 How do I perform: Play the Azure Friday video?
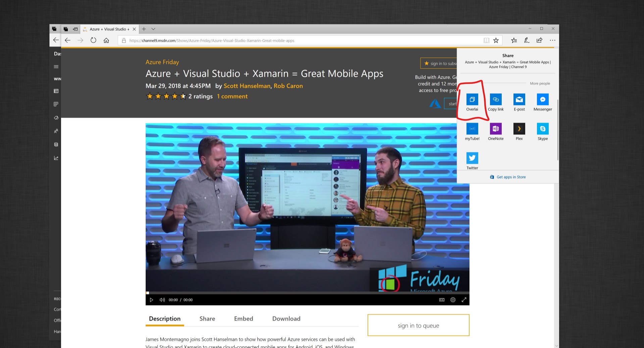(151, 300)
